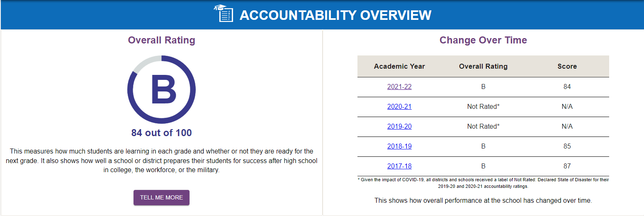
Task: Open the TELL ME MORE button
Action: coord(161,198)
